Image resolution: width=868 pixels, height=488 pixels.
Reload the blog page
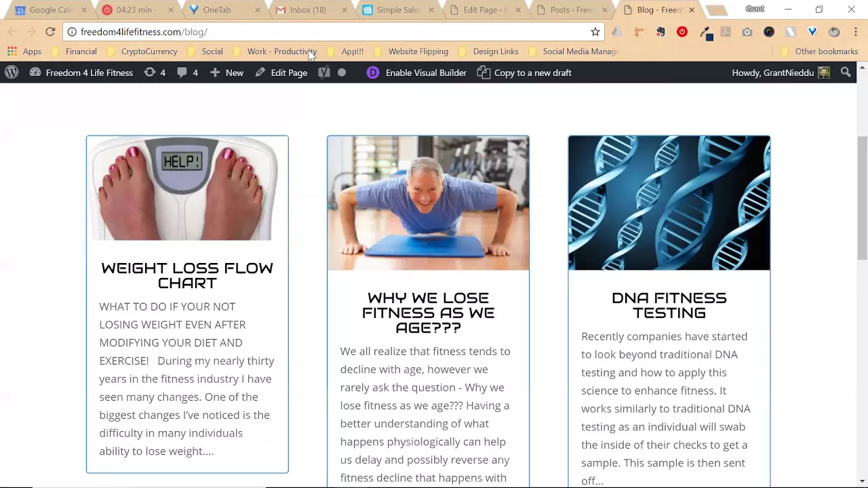[x=50, y=32]
